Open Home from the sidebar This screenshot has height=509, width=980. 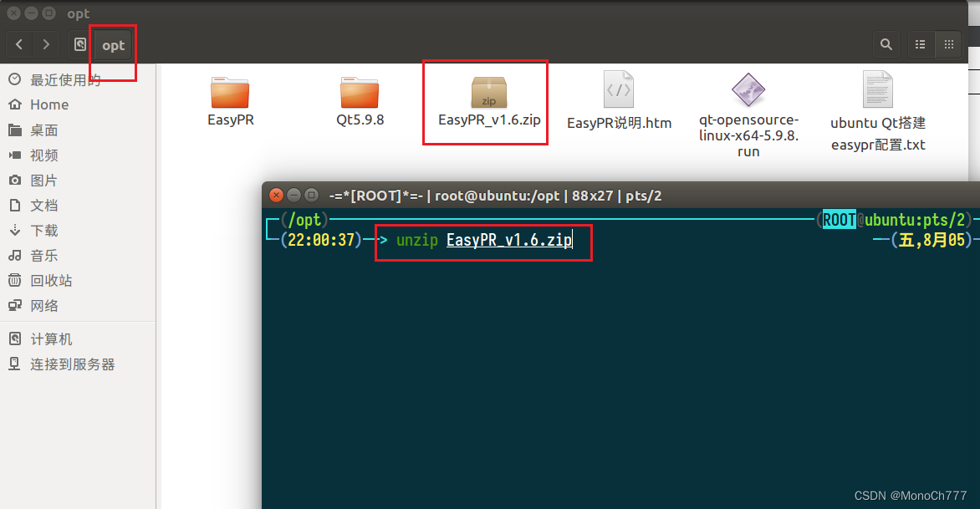coord(50,104)
